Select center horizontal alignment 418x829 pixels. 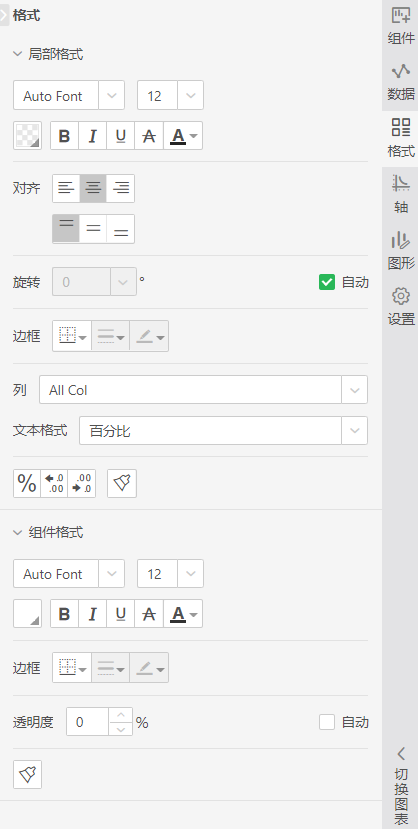point(93,188)
